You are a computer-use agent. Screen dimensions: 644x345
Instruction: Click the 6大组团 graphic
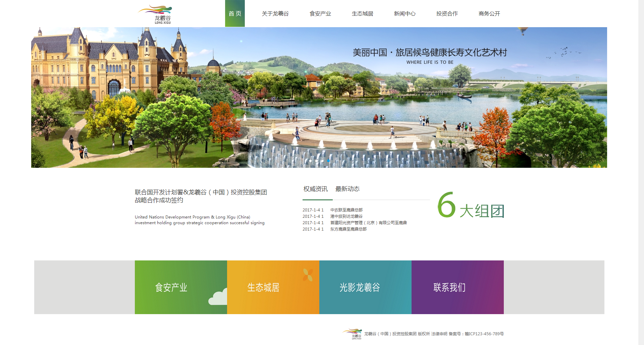[471, 205]
